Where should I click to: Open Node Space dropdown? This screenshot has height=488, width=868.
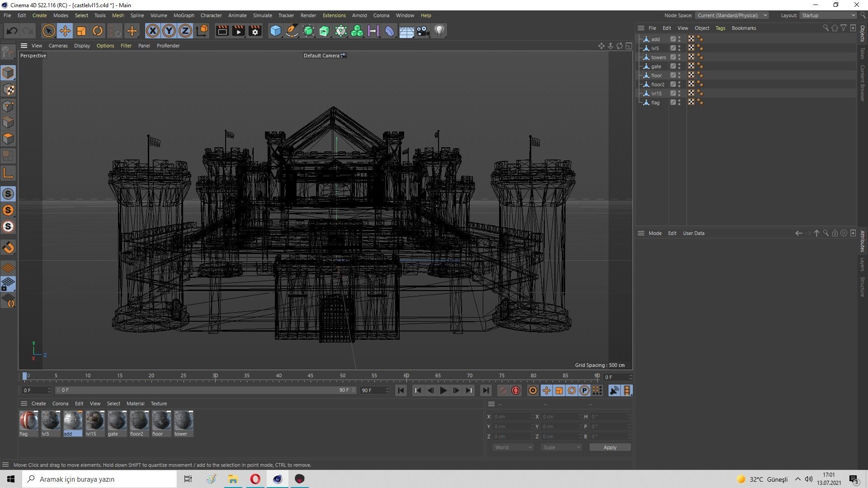click(731, 15)
